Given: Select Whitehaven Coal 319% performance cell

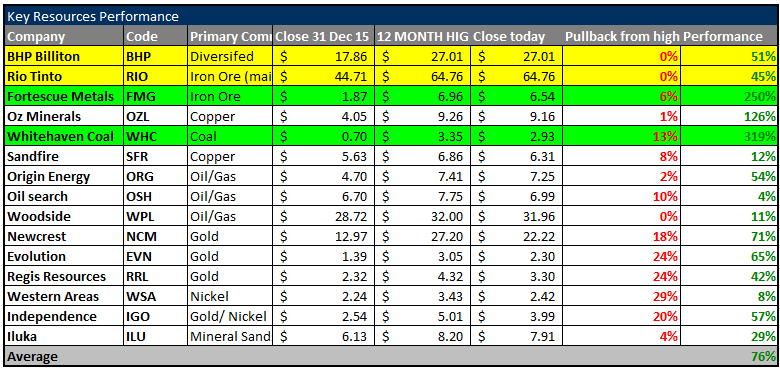Looking at the screenshot, I should click(729, 136).
